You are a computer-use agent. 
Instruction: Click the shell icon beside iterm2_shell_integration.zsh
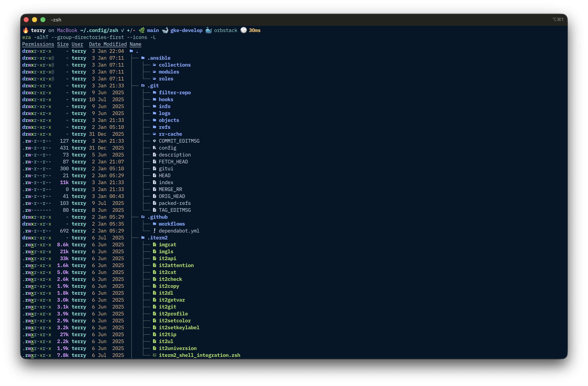[154, 355]
